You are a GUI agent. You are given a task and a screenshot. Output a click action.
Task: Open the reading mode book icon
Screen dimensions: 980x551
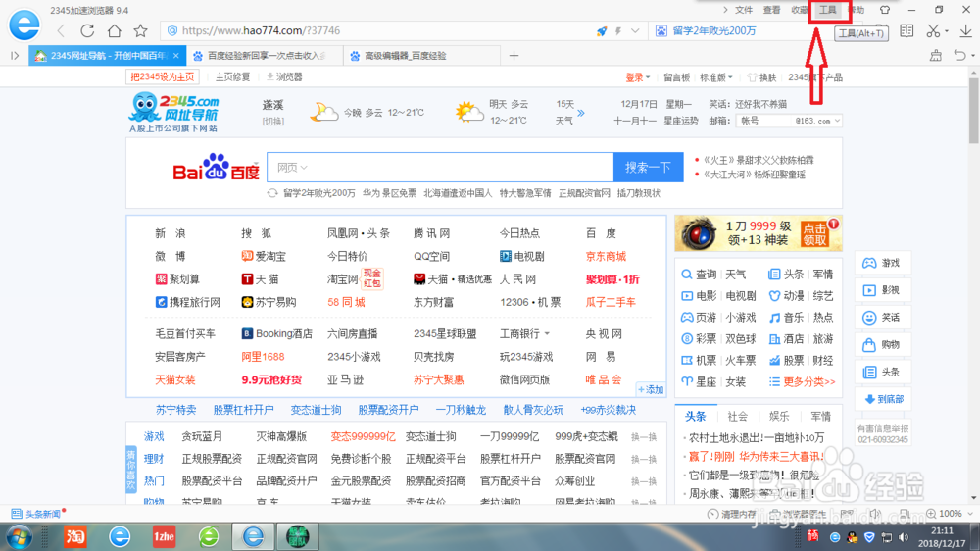906,30
